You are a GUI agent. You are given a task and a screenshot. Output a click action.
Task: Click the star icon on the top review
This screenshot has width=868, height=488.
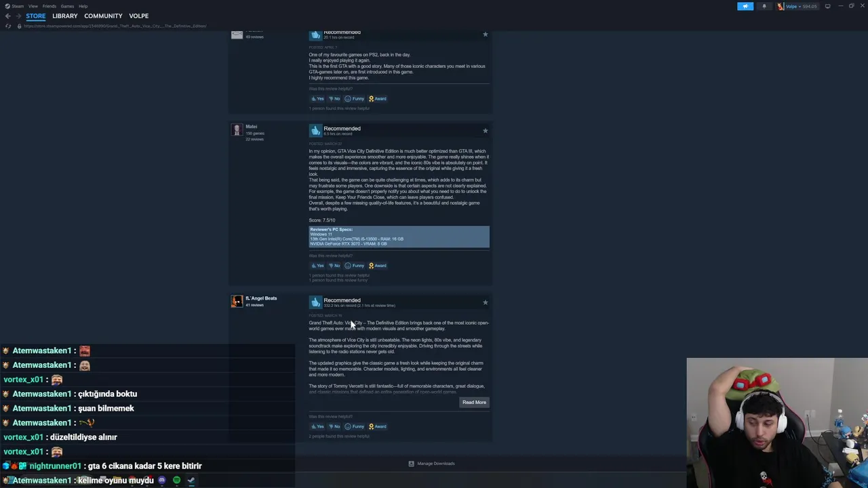coord(485,34)
